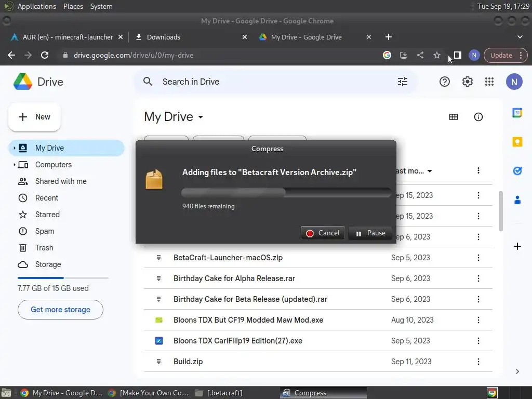Open search options filter icon

[403, 82]
